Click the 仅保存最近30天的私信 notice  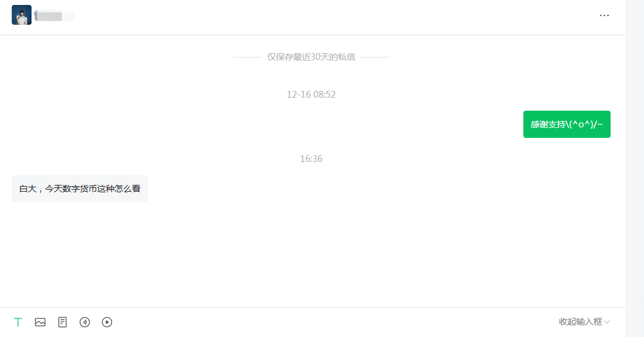click(x=311, y=57)
